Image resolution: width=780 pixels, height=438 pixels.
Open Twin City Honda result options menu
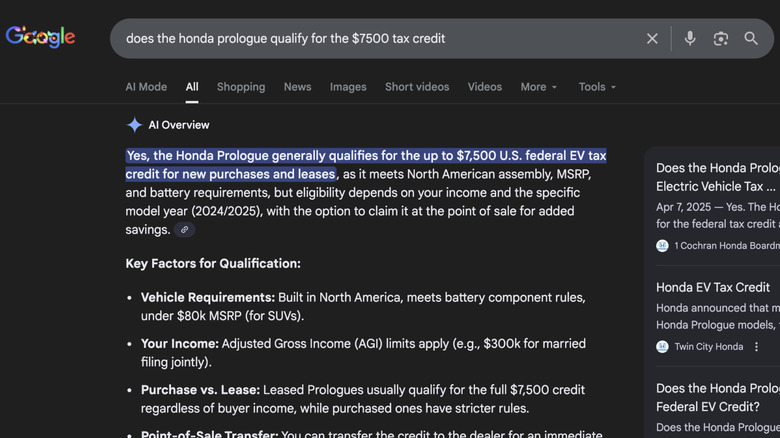click(757, 347)
